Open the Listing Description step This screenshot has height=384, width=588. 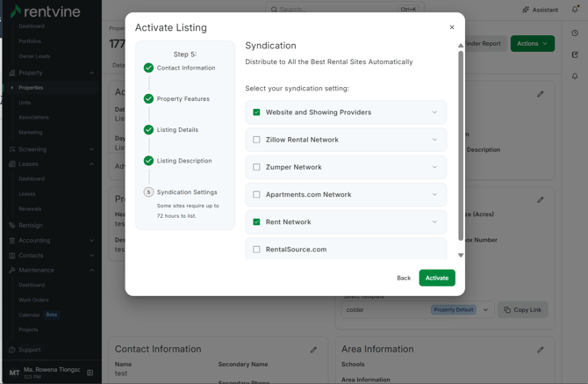click(184, 161)
